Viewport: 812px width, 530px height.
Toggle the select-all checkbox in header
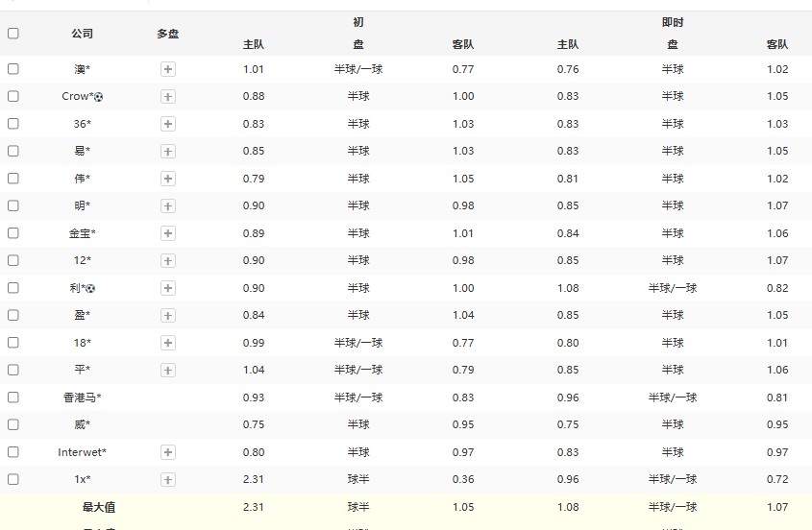(13, 34)
